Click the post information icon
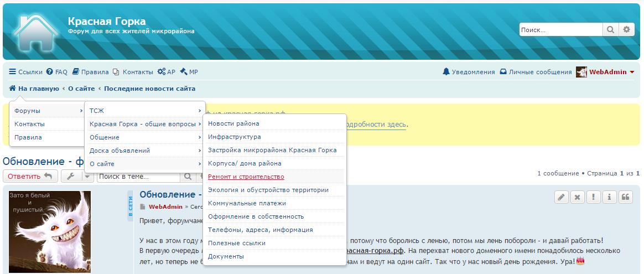Viewport: 644px width, 274px height. (x=610, y=197)
